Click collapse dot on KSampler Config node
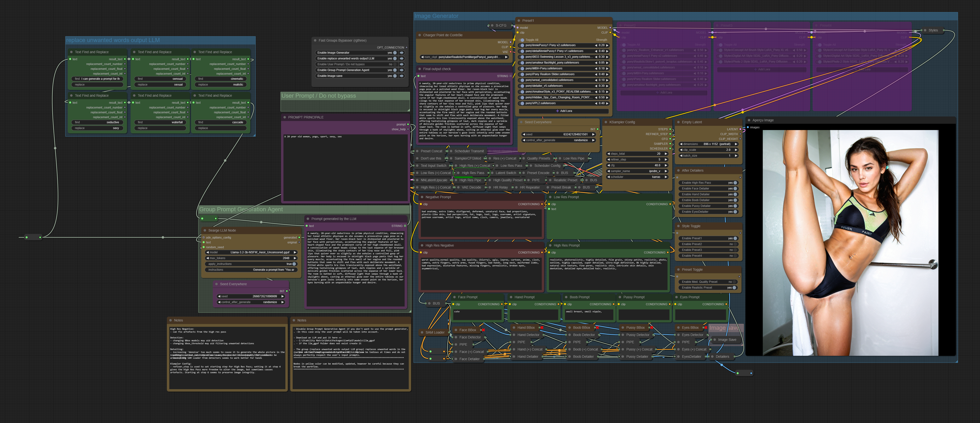980x423 pixels. pyautogui.click(x=606, y=122)
